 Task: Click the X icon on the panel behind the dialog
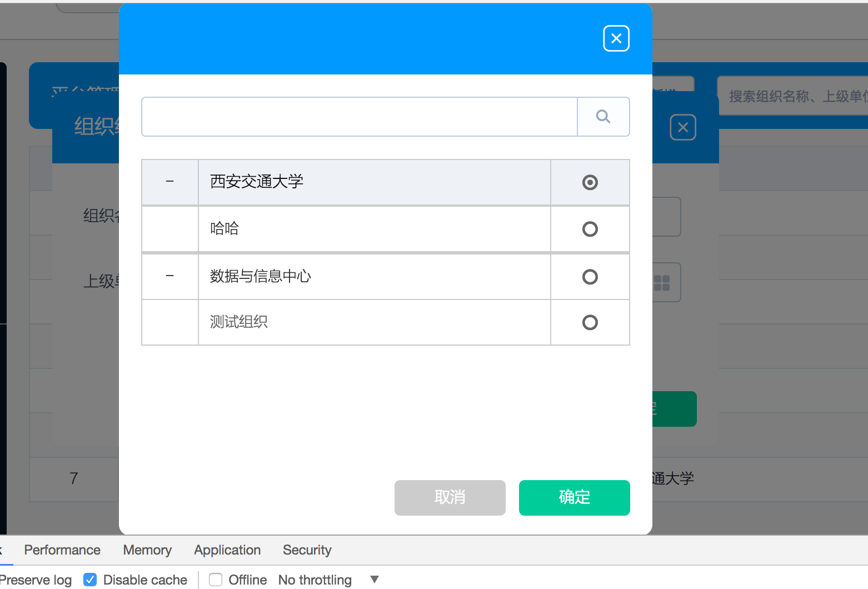click(x=683, y=127)
